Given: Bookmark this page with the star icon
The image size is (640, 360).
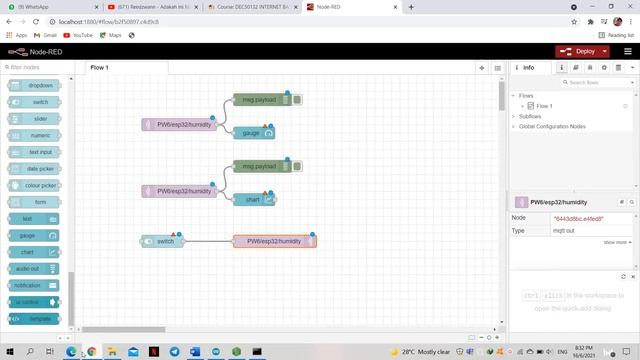Looking at the screenshot, I should pyautogui.click(x=574, y=22).
